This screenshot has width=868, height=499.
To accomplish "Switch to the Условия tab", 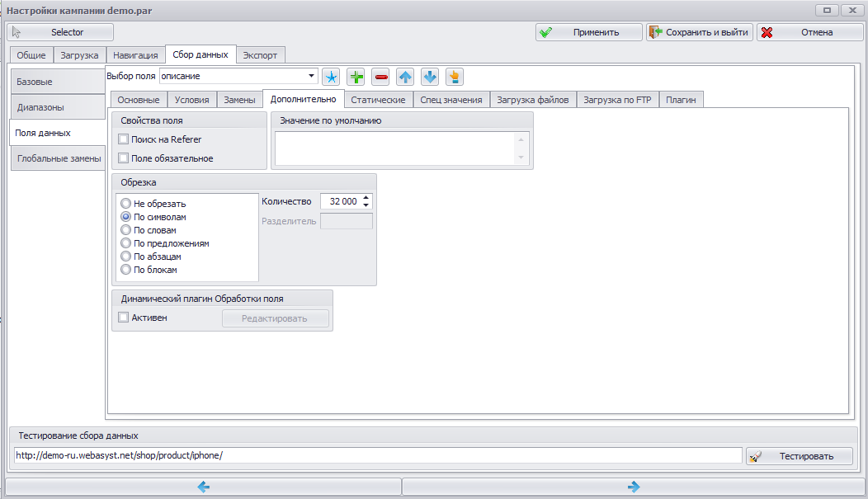I will coord(191,100).
